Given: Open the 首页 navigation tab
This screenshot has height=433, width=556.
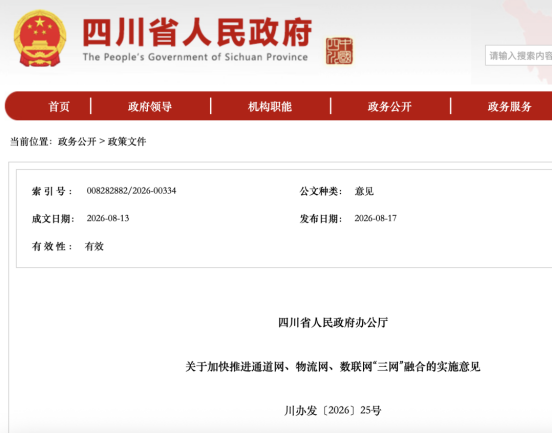Looking at the screenshot, I should [x=59, y=106].
